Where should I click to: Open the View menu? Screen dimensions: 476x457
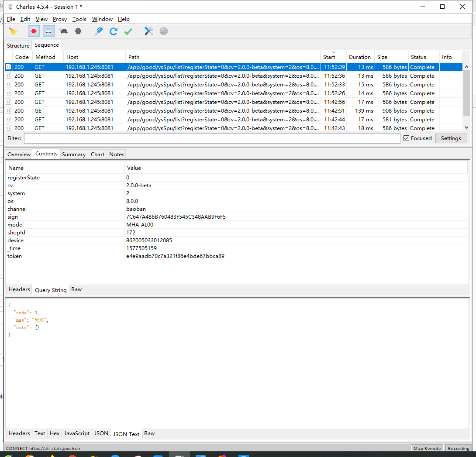[41, 19]
